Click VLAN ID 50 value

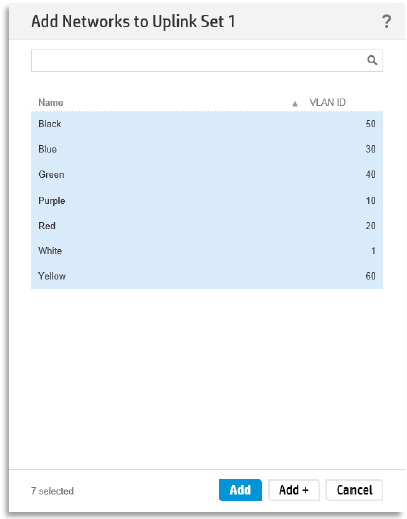coord(370,124)
